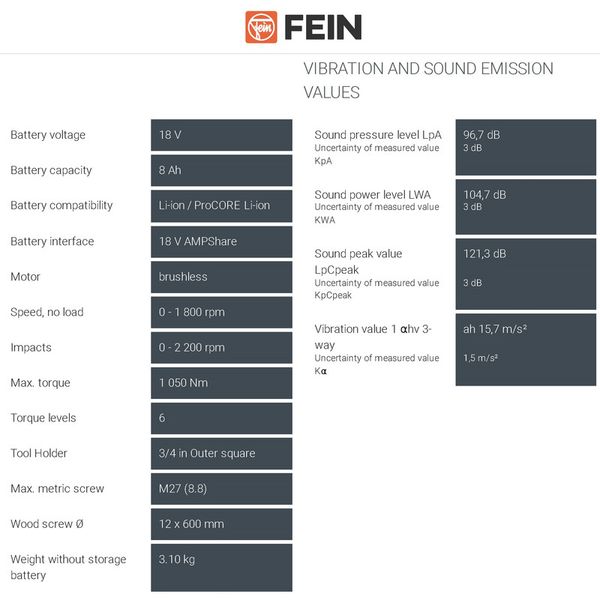Image resolution: width=600 pixels, height=600 pixels.
Task: Click the Li-ion / ProCORE Li-ion value
Action: (214, 206)
